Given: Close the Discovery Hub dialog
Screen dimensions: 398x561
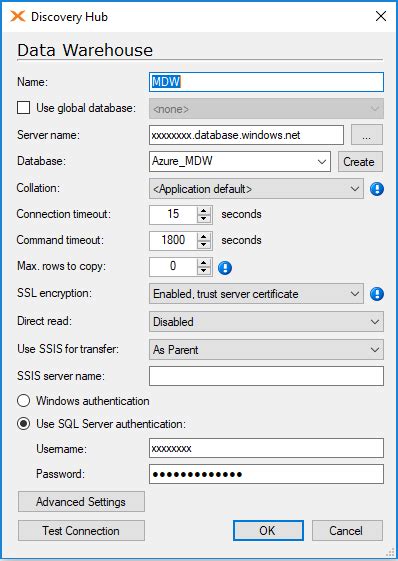Looking at the screenshot, I should point(381,16).
